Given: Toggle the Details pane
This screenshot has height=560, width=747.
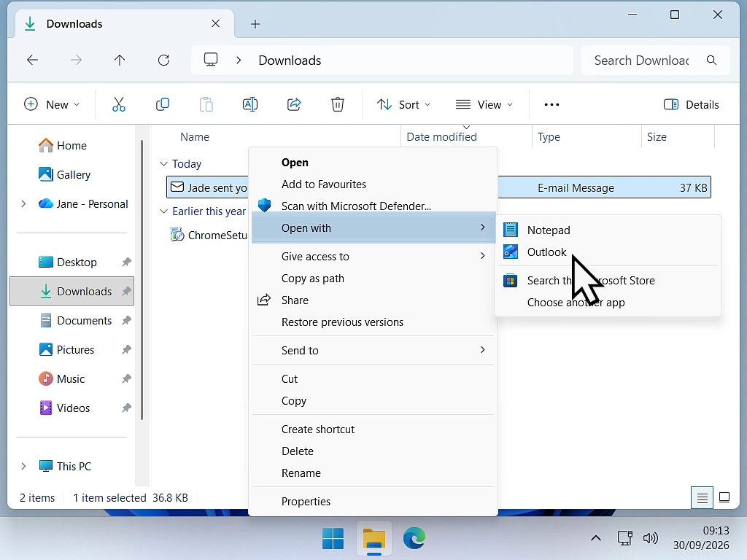Looking at the screenshot, I should (x=692, y=104).
